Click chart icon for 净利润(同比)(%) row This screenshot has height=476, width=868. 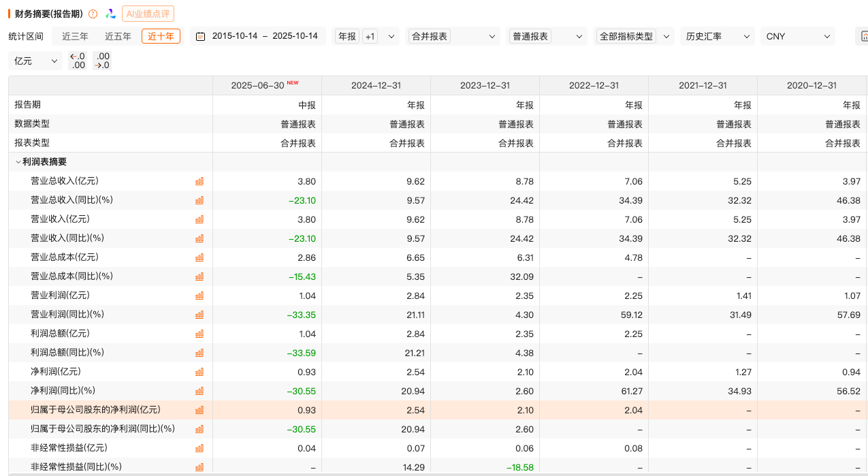tap(199, 391)
